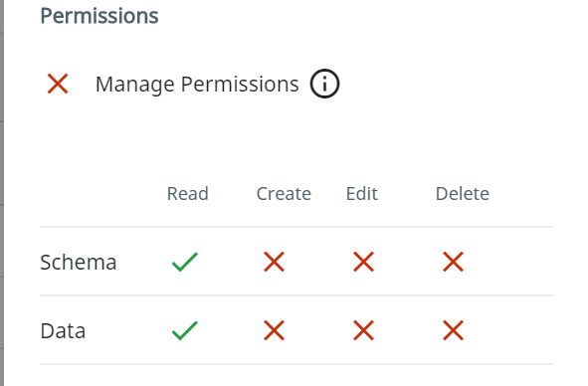Click the Permissions section heading
This screenshot has height=386, width=588.
[x=99, y=16]
